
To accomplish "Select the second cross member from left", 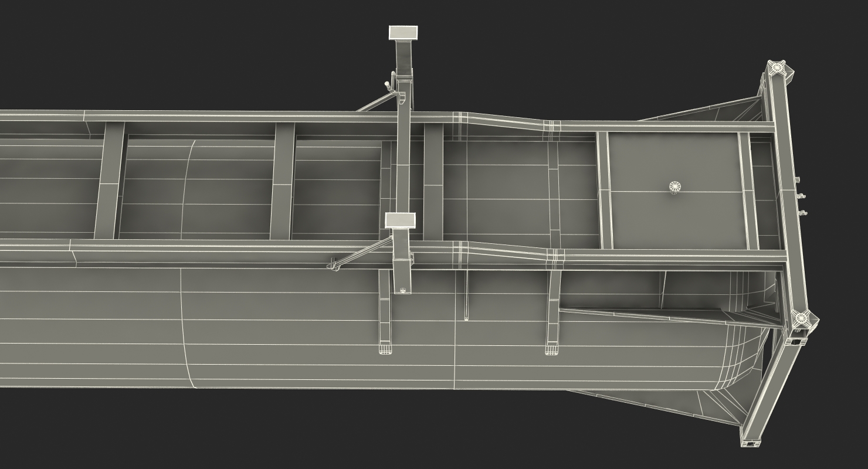I will point(283,181).
